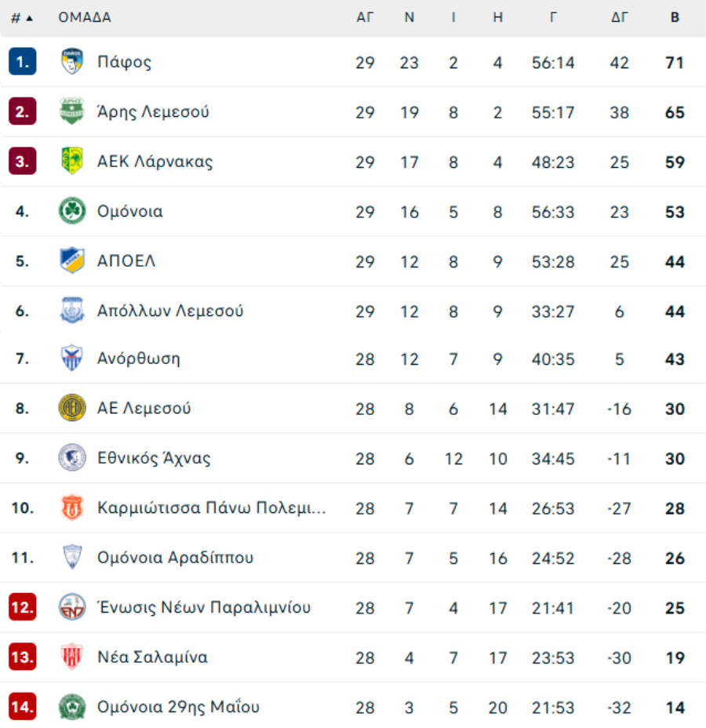
Task: Select the Εθνικός Άχνας round crest
Action: click(x=72, y=457)
